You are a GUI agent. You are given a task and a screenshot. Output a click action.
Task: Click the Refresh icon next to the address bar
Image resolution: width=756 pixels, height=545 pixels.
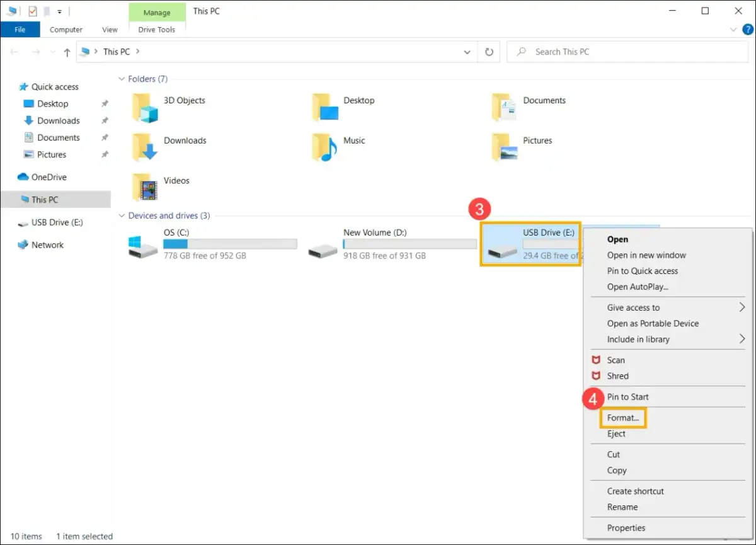[x=489, y=52]
